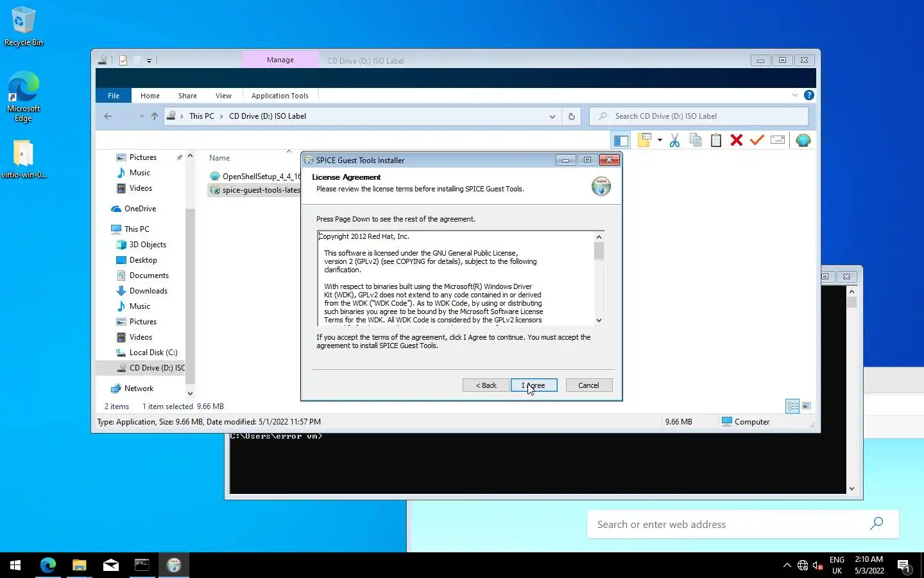Open 3D Objects folder in sidebar

148,245
